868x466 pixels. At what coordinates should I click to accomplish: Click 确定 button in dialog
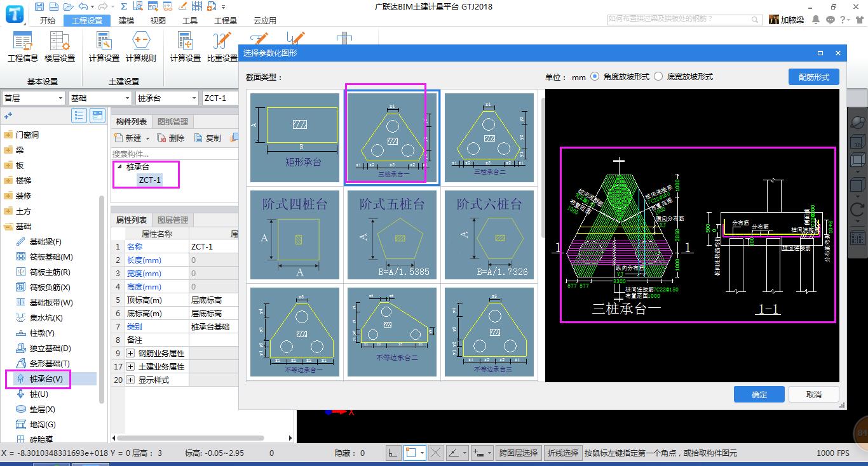(x=759, y=394)
